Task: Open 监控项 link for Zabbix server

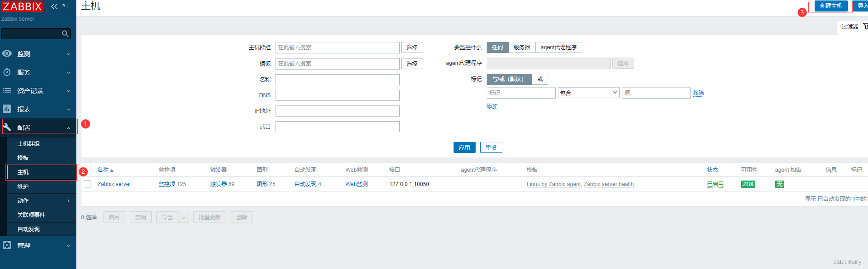Action: pos(167,184)
